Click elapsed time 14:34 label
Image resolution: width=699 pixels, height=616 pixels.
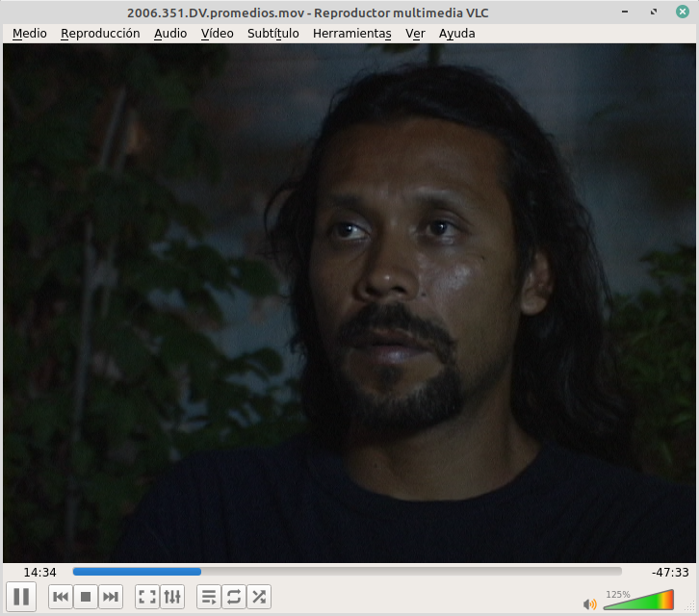39,572
